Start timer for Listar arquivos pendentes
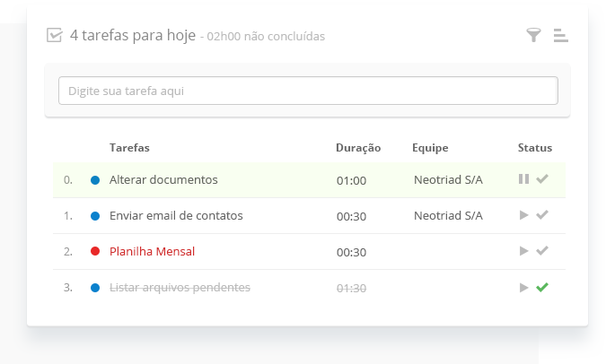The width and height of the screenshot is (606, 364). tap(524, 287)
